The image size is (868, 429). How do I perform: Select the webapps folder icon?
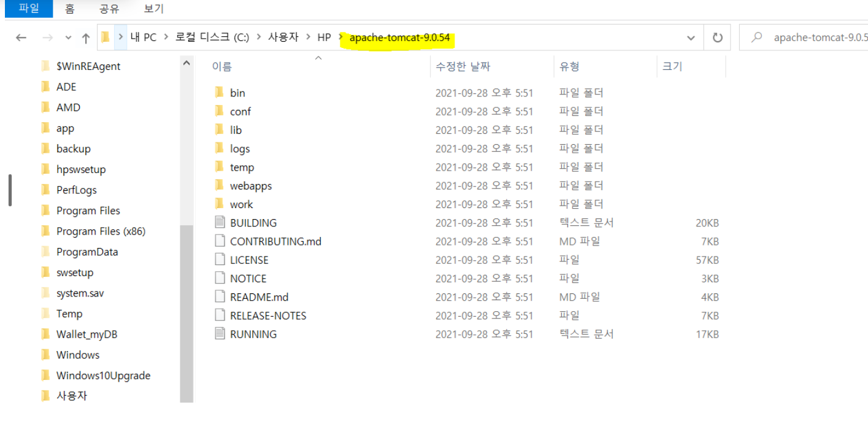[x=220, y=185]
